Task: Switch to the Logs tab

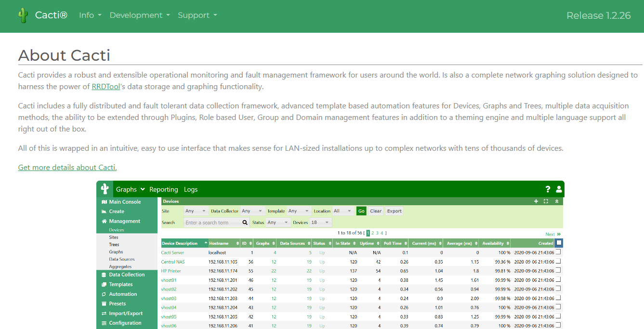Action: click(191, 189)
